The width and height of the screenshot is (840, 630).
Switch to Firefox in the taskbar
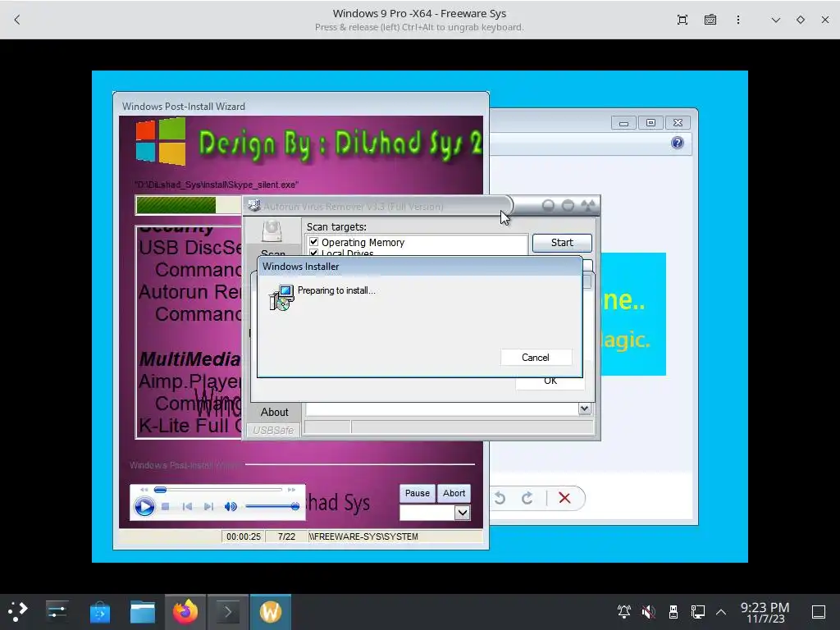coord(185,611)
